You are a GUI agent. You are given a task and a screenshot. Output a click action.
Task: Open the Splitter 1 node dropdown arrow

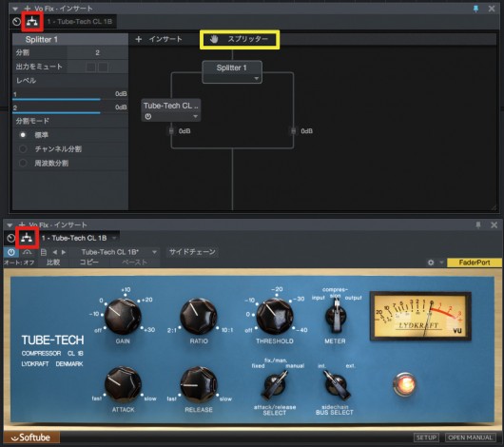(x=256, y=78)
